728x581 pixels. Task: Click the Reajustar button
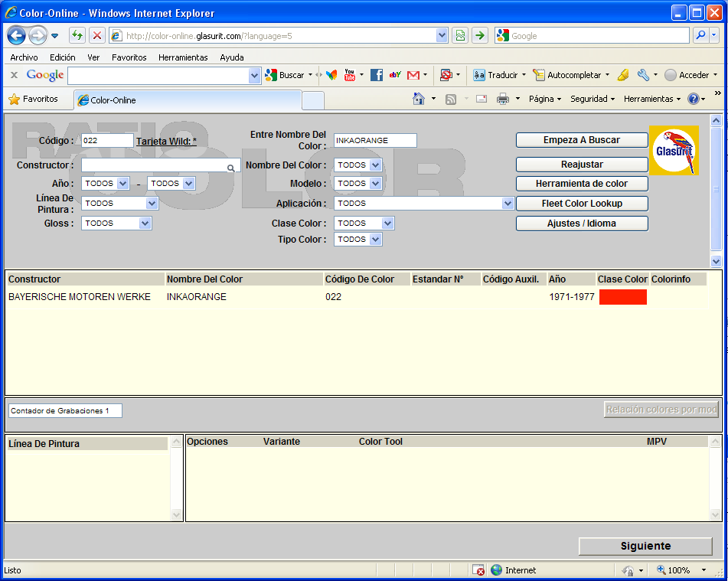pyautogui.click(x=582, y=165)
